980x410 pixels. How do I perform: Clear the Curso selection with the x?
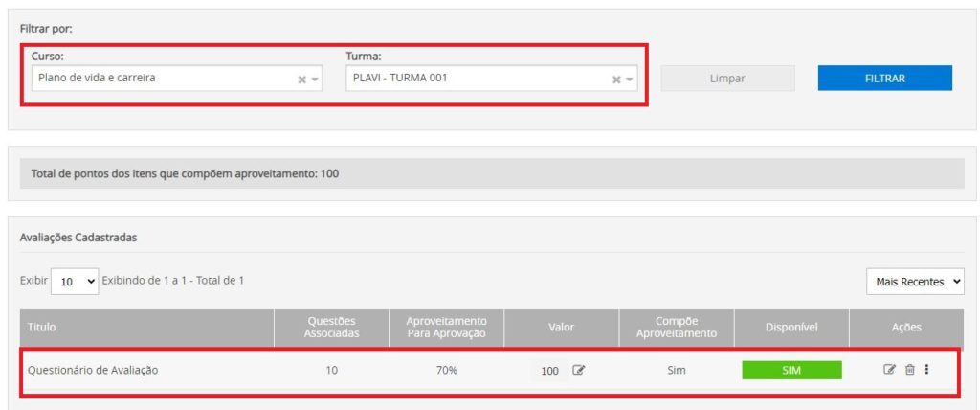pos(302,80)
